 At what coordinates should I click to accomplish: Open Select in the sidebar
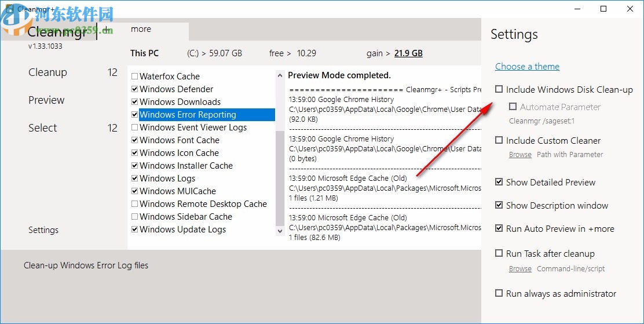[x=43, y=128]
